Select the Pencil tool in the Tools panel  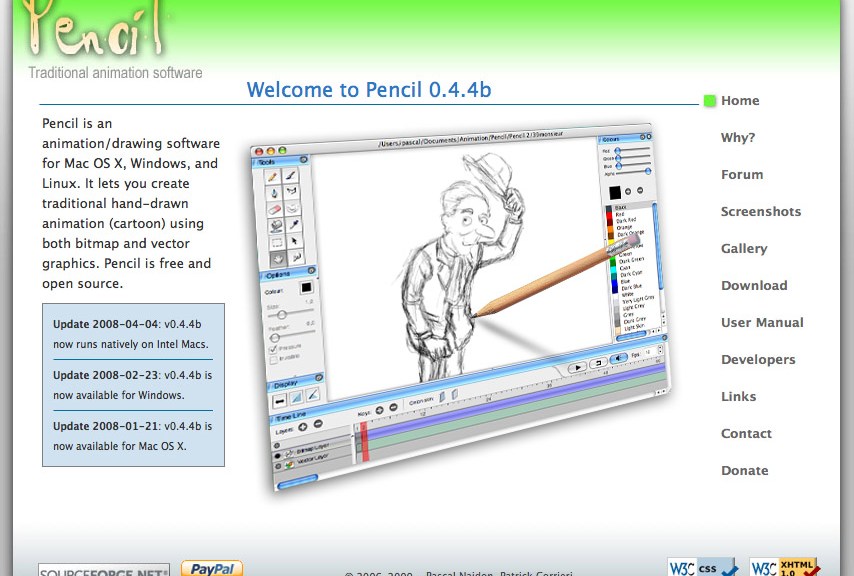click(x=274, y=177)
